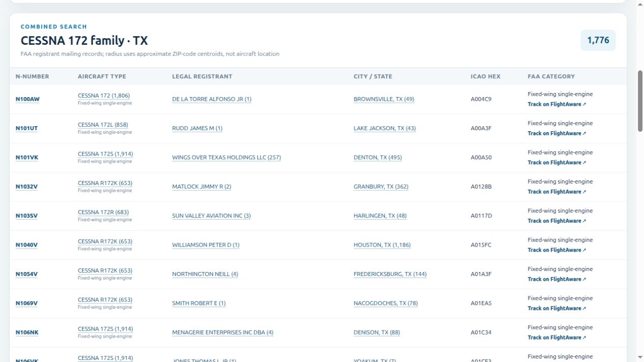644x362 pixels.
Task: Open N-number N103SV record
Action: (x=26, y=216)
